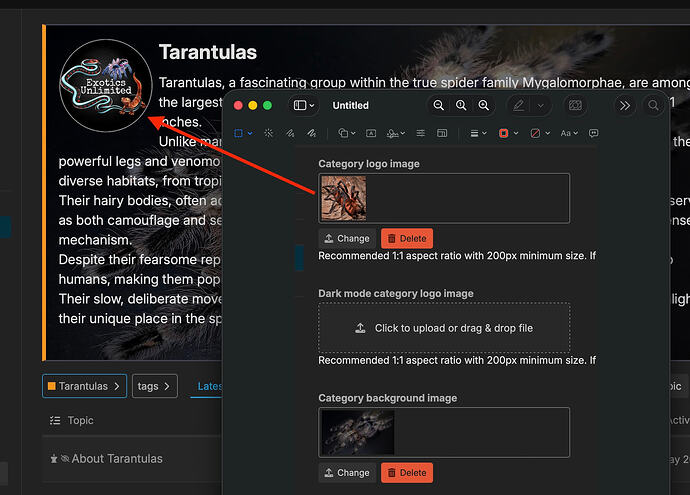The width and height of the screenshot is (690, 495).
Task: Click the pin icon before About Tarantulas
Action: pos(54,459)
